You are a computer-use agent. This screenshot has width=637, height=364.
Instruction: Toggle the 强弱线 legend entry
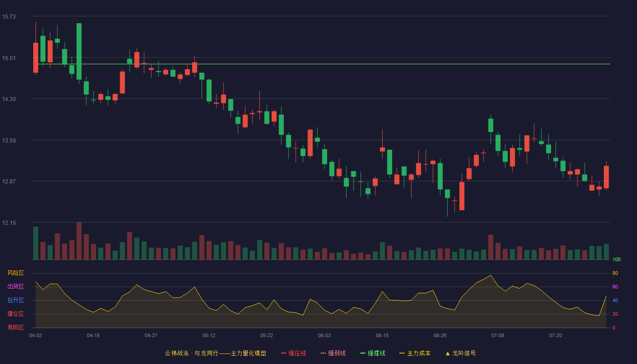(333, 353)
